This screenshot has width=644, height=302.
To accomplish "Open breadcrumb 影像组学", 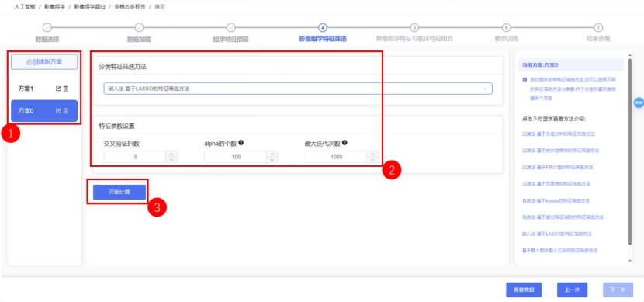I will tap(54, 7).
